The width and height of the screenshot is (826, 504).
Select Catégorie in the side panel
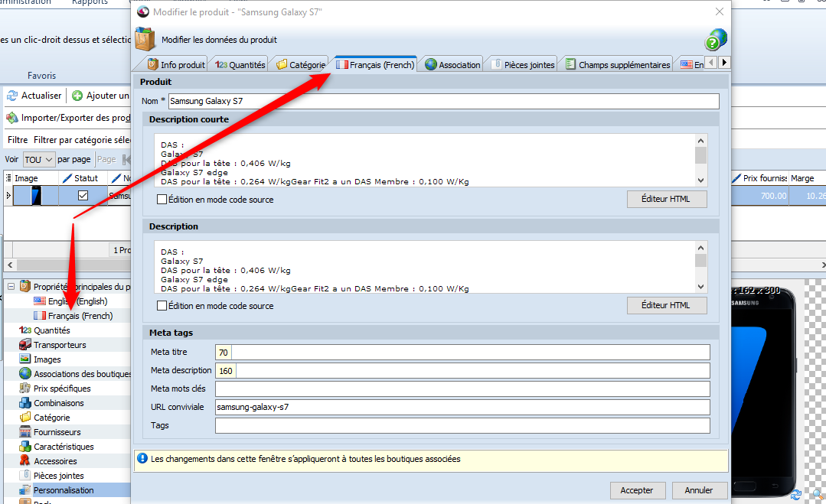pyautogui.click(x=44, y=418)
